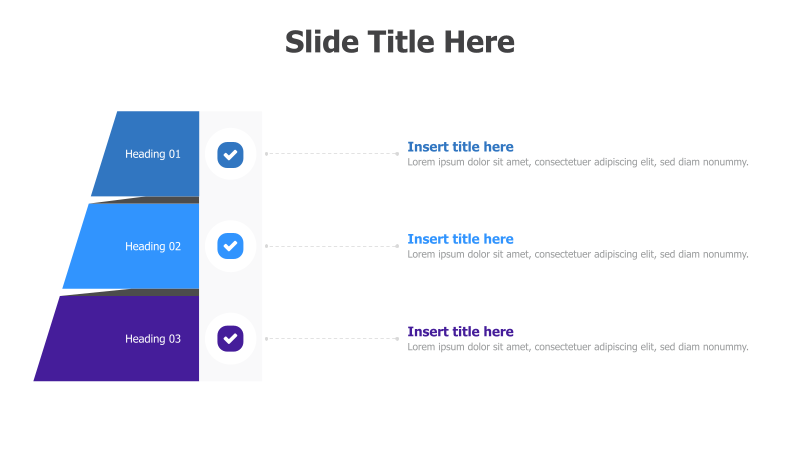Click the dotted connector line in the middle row
This screenshot has width=800, height=450.
coord(331,246)
